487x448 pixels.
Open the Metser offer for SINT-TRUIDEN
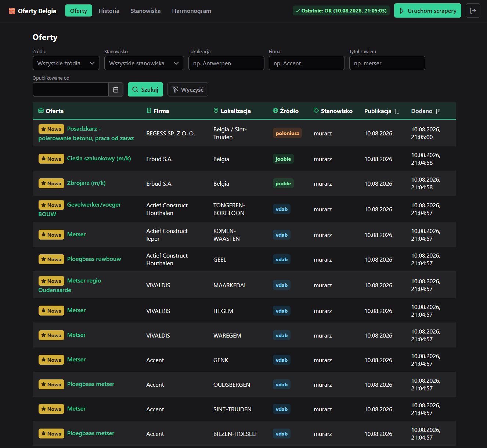point(76,409)
